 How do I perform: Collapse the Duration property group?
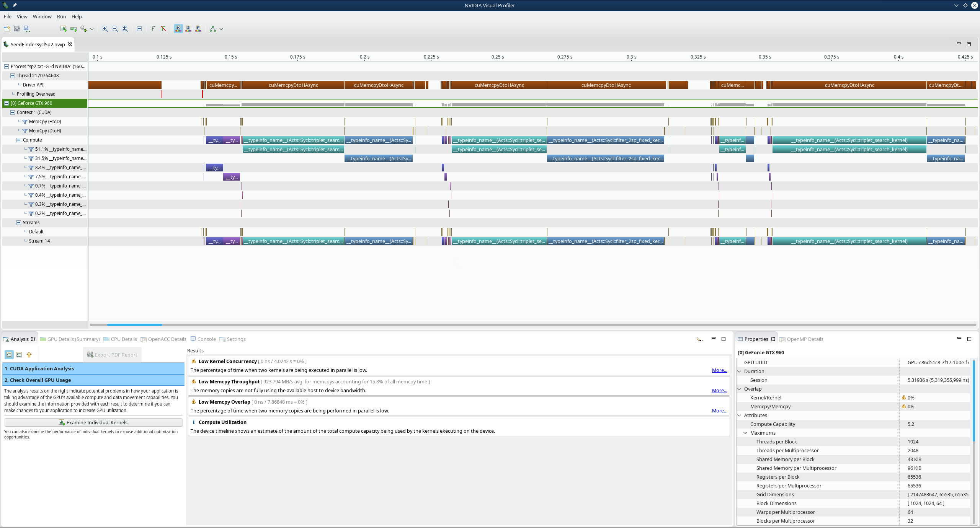pos(740,371)
